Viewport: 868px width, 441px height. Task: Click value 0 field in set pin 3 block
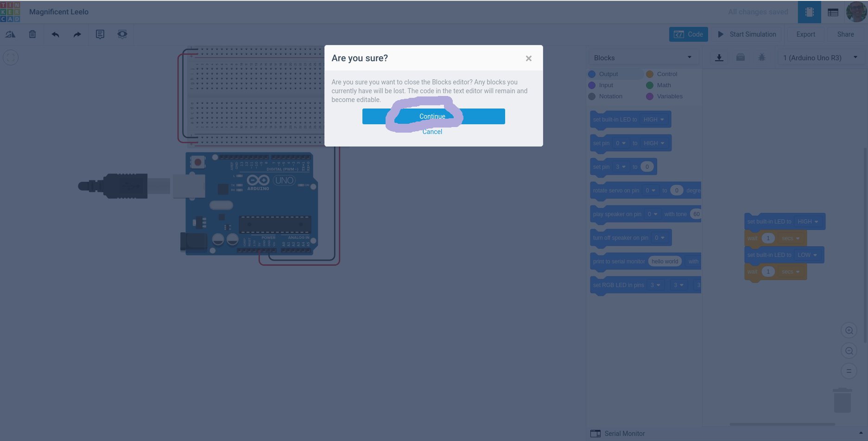pyautogui.click(x=647, y=167)
